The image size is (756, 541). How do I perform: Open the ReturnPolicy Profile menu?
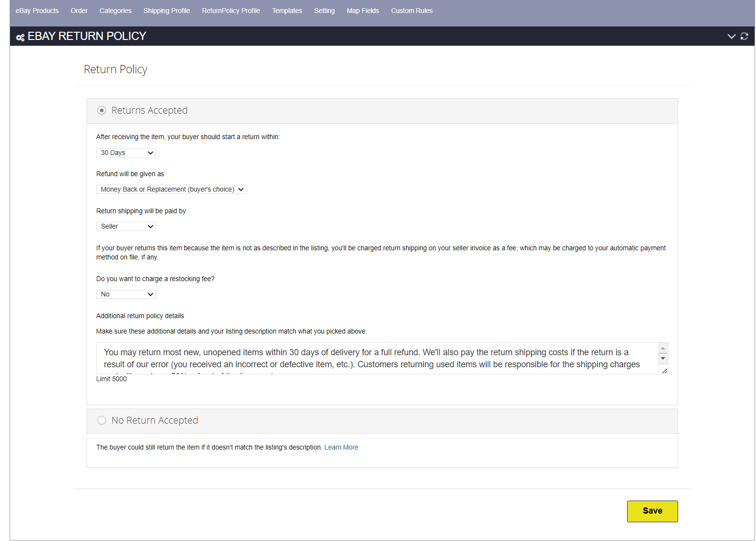pyautogui.click(x=231, y=11)
